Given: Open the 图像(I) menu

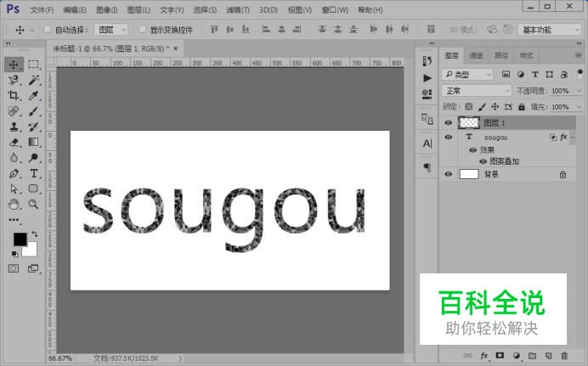Looking at the screenshot, I should 107,10.
